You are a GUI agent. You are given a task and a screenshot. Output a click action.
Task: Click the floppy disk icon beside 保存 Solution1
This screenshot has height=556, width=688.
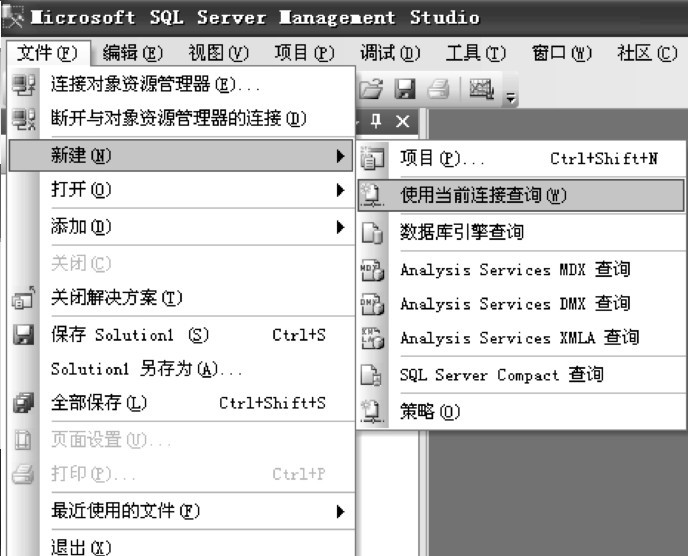[x=24, y=335]
